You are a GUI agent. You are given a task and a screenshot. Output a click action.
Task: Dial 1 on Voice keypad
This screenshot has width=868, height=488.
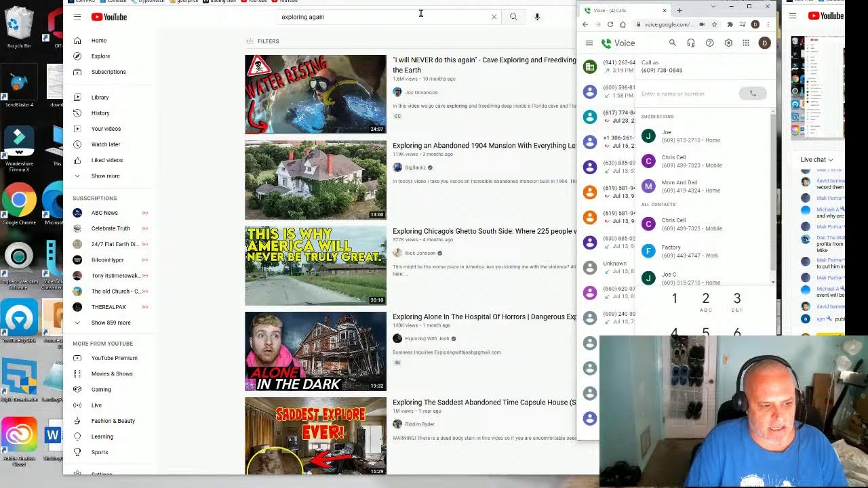coord(674,299)
